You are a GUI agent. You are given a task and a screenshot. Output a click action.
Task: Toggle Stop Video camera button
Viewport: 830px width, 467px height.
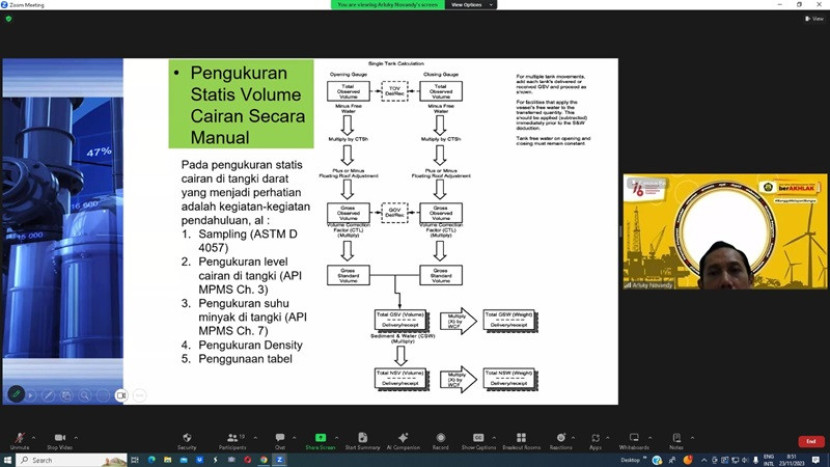pyautogui.click(x=59, y=439)
